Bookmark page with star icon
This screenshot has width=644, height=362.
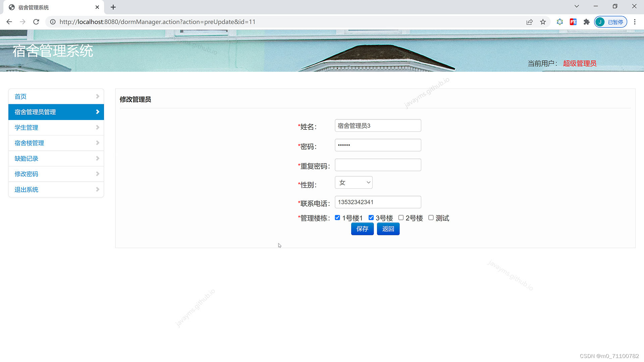pyautogui.click(x=543, y=22)
